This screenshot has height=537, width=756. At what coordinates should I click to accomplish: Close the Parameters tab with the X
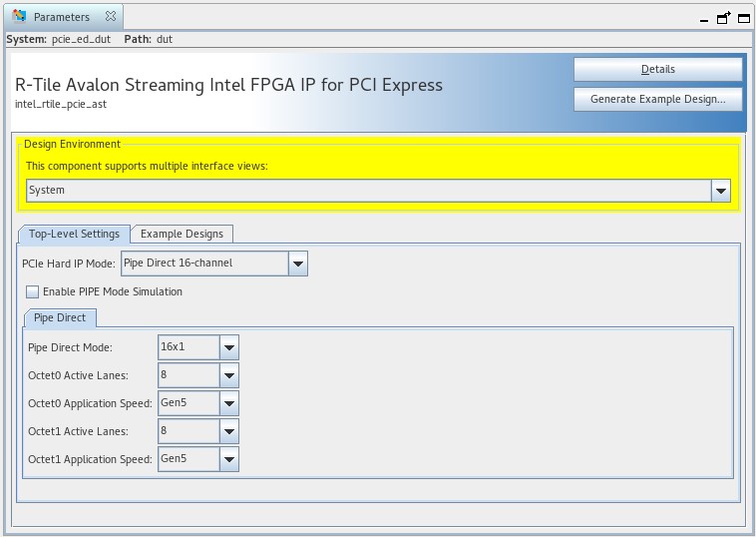pos(111,17)
